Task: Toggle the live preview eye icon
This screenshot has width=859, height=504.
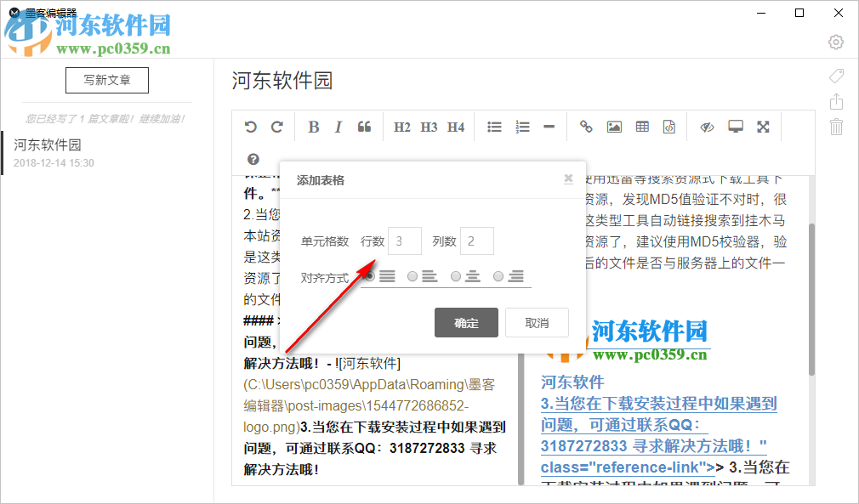Action: tap(708, 127)
